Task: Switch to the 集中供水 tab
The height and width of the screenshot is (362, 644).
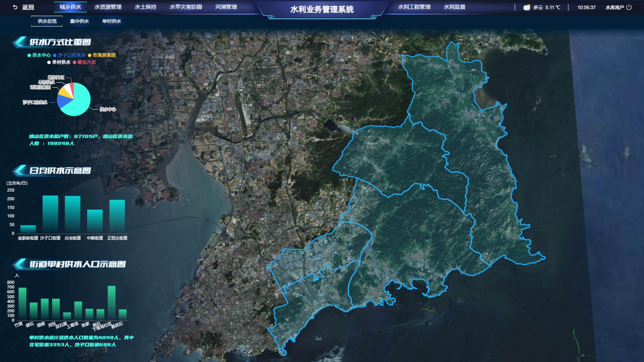Action: click(x=79, y=21)
